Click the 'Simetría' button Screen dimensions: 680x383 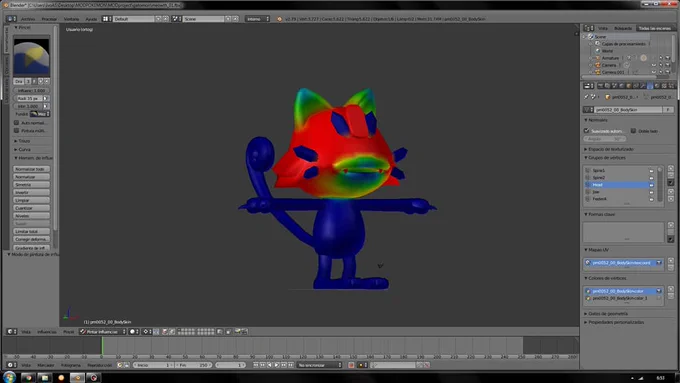pyautogui.click(x=31, y=184)
